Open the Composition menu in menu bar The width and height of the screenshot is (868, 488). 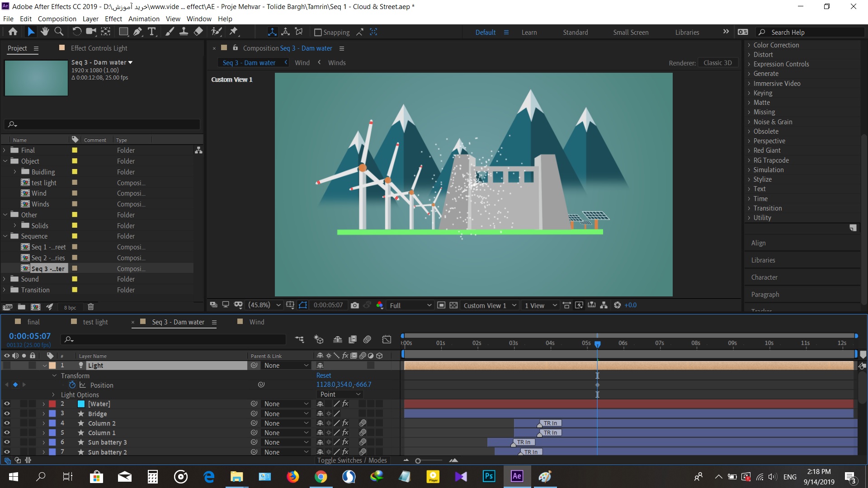point(57,19)
